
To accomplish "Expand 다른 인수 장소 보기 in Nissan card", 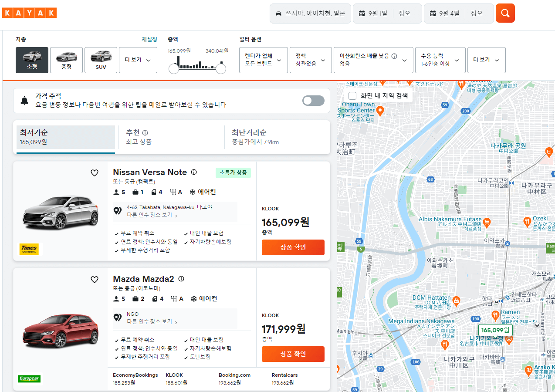I will (x=152, y=215).
